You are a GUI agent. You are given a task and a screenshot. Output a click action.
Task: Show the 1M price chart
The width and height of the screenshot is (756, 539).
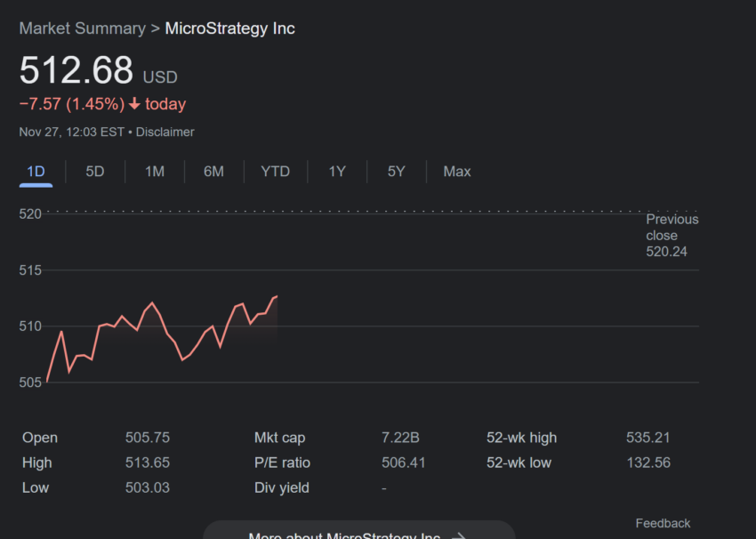(155, 172)
